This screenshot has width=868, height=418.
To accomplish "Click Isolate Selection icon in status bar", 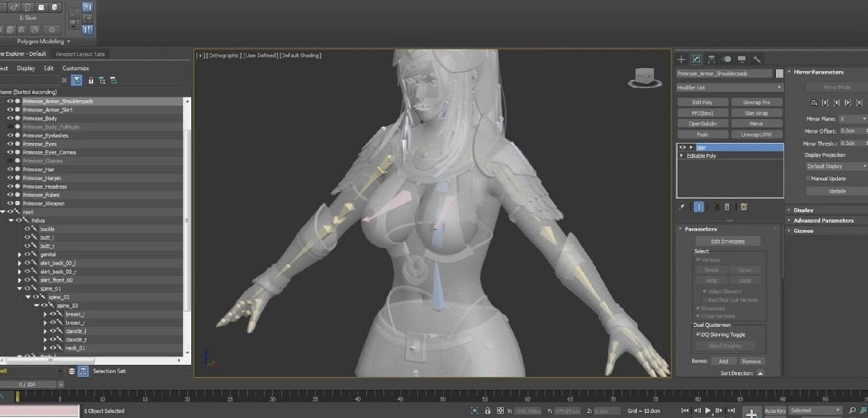I will point(475,411).
